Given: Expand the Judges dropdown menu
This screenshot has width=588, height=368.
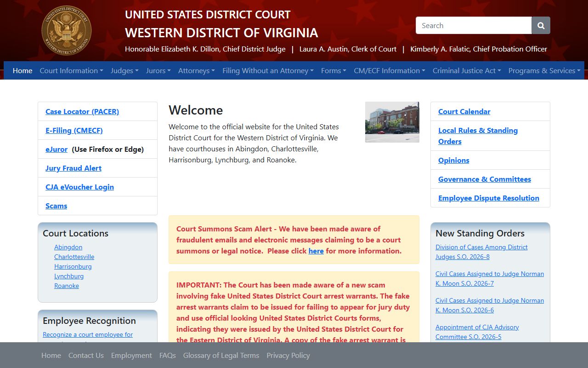Looking at the screenshot, I should point(124,70).
